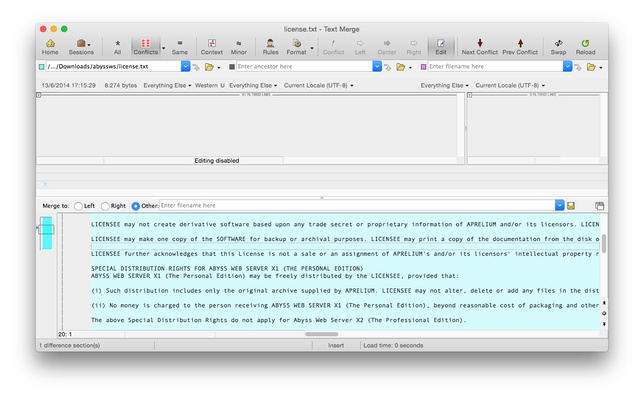Click the merge pane horizontal scrollbar
644x400 pixels.
322,334
